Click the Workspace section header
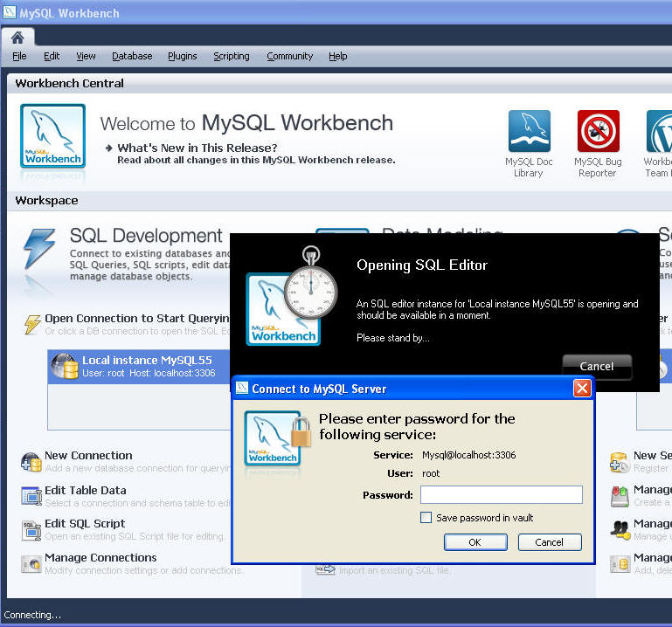The width and height of the screenshot is (672, 627). pyautogui.click(x=46, y=201)
